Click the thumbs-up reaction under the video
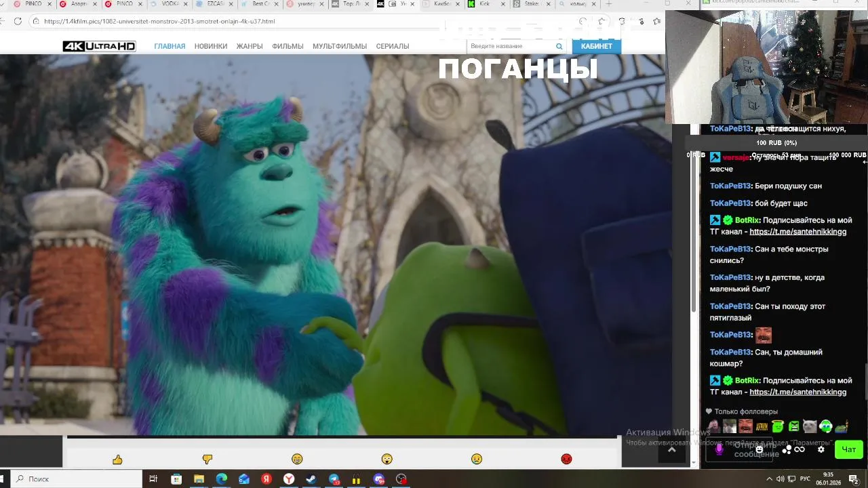 pos(117,460)
